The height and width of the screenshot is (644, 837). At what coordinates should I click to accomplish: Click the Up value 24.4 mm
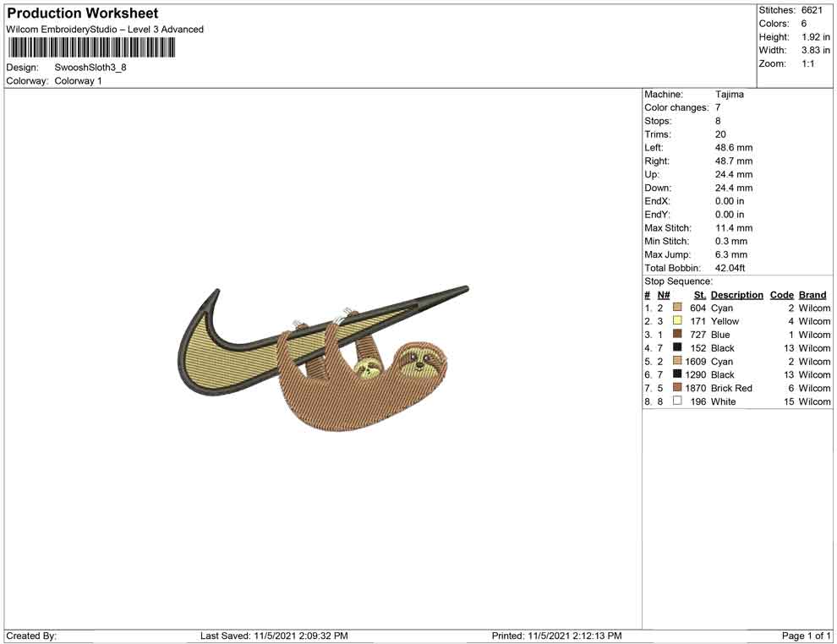pyautogui.click(x=734, y=174)
